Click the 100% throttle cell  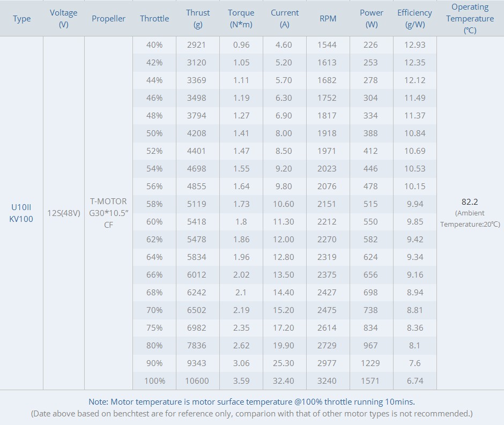click(x=154, y=381)
